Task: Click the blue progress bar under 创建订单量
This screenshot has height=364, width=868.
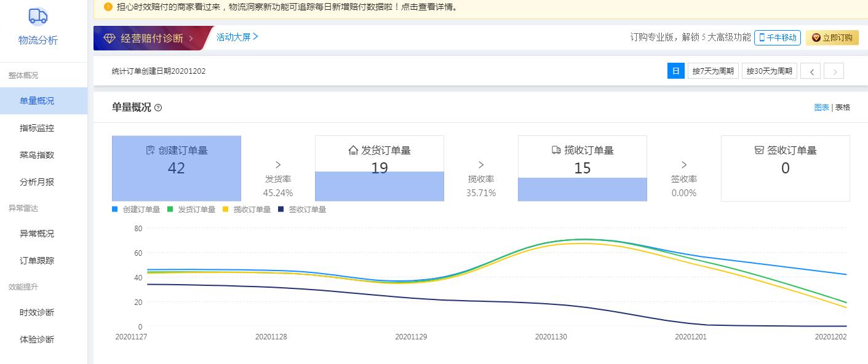Action: [176, 188]
